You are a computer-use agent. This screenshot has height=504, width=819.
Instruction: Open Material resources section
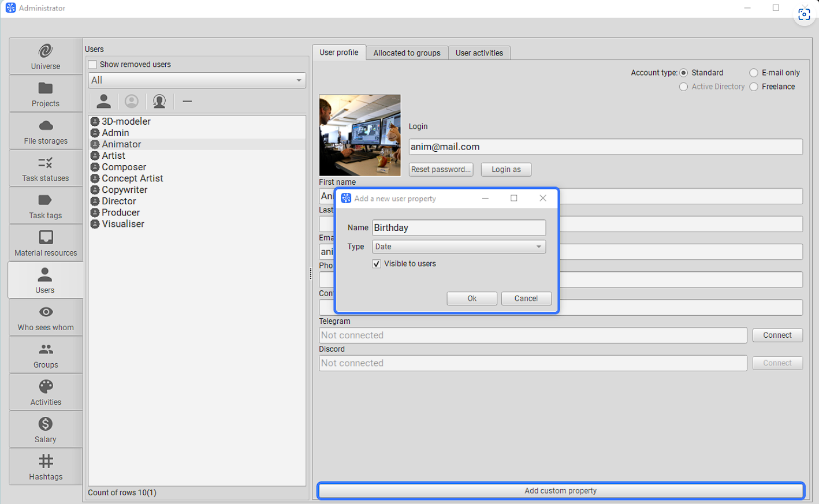(46, 243)
